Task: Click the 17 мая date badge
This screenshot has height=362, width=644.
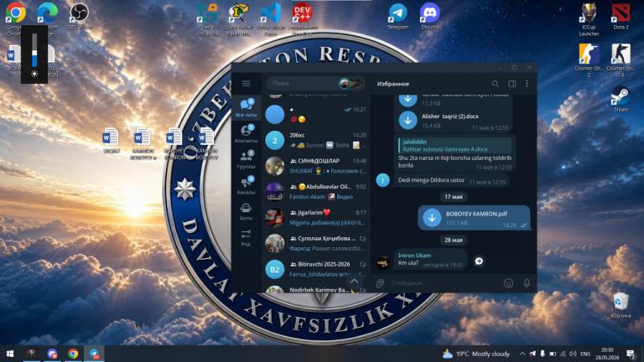Action: pyautogui.click(x=453, y=197)
